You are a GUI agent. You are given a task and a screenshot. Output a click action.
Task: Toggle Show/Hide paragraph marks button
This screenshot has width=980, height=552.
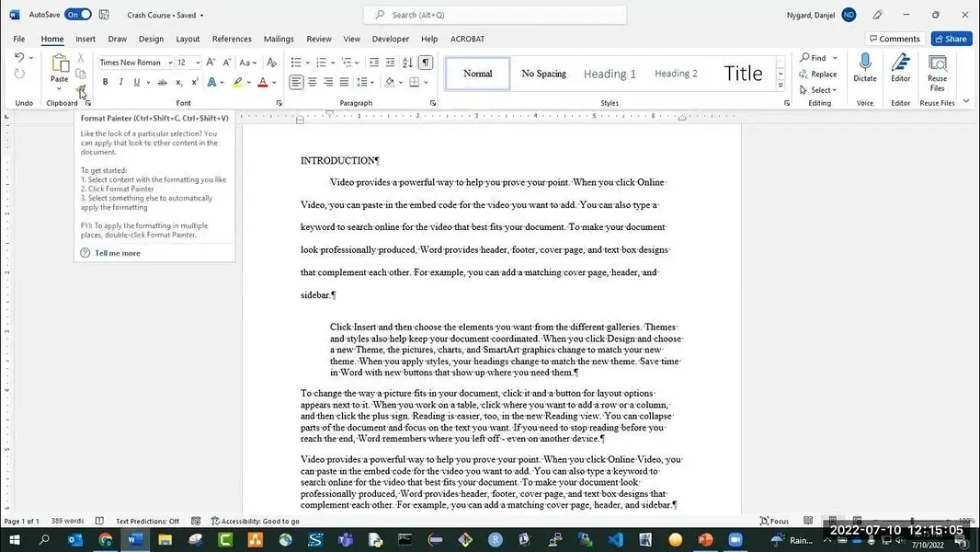click(x=426, y=63)
